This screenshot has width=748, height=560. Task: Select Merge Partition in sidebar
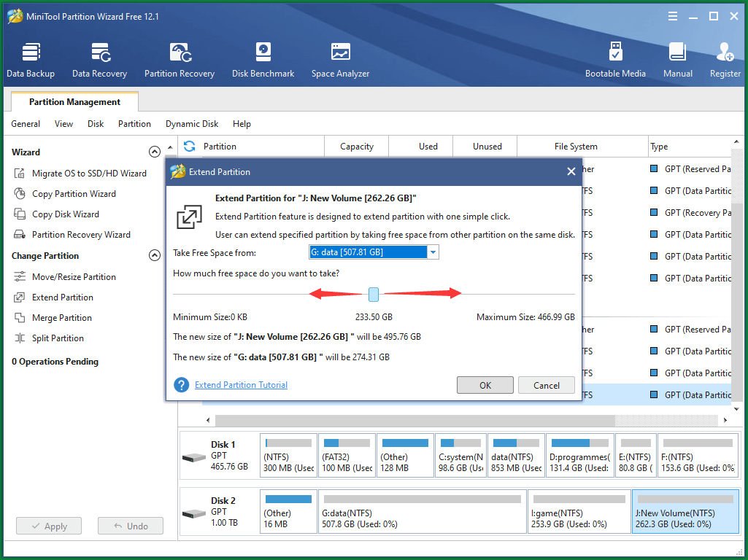53,318
